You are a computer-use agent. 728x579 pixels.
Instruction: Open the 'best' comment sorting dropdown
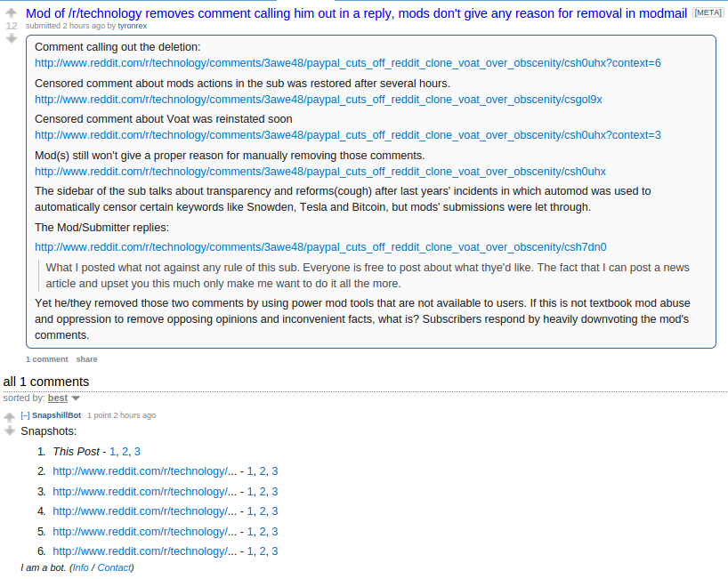(56, 398)
